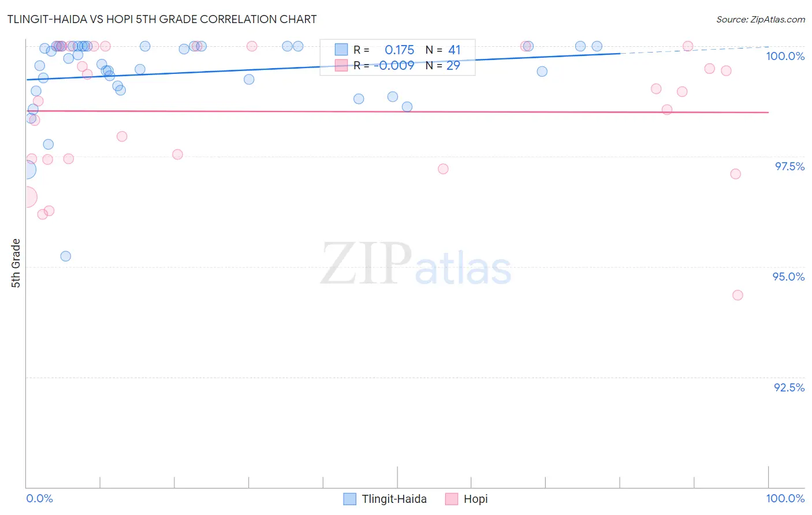Toggle the Tlingit-Haida series label

click(x=394, y=499)
